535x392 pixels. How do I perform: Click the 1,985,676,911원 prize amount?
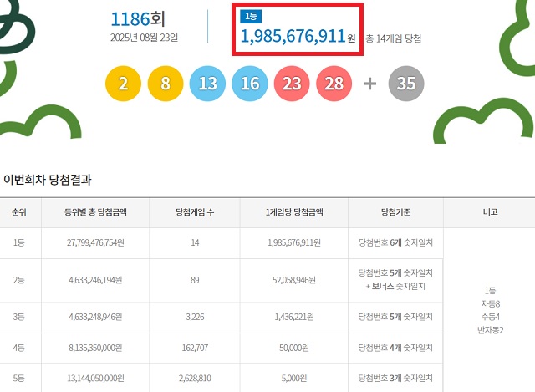coord(292,36)
